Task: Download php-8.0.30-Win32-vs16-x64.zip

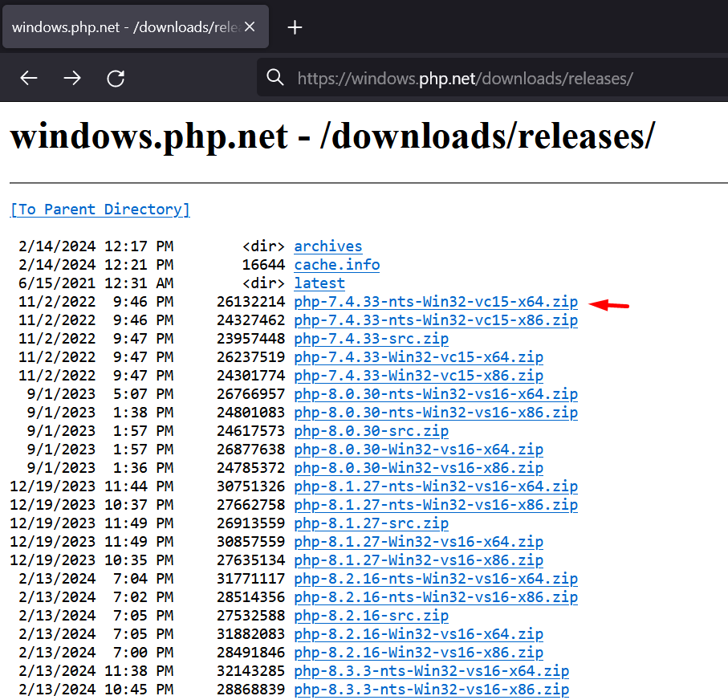Action: [418, 450]
